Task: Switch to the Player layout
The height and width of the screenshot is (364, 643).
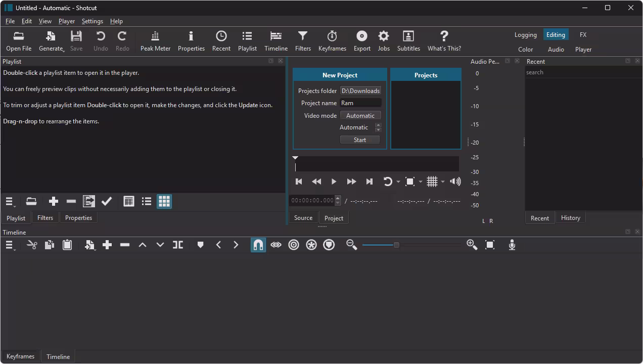Action: (583, 50)
